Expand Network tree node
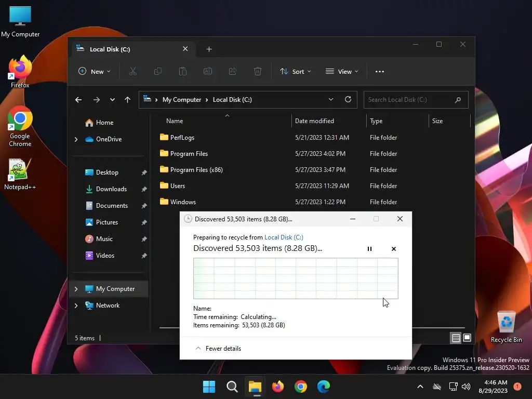This screenshot has height=399, width=532. click(x=76, y=305)
